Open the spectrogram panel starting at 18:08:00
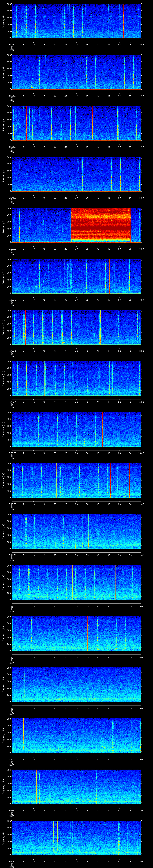Viewport: 153px width, 868px height. click(x=76, y=378)
